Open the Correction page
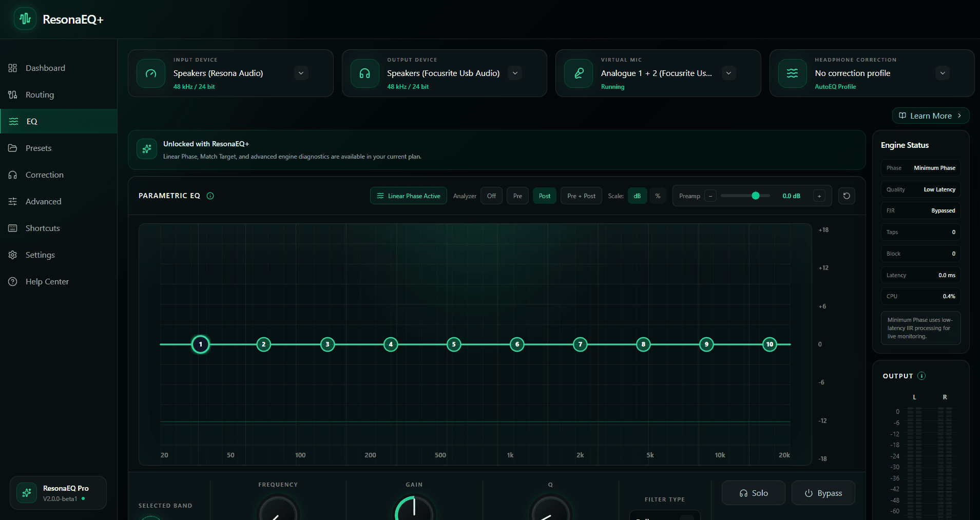The image size is (980, 520). pos(59,175)
